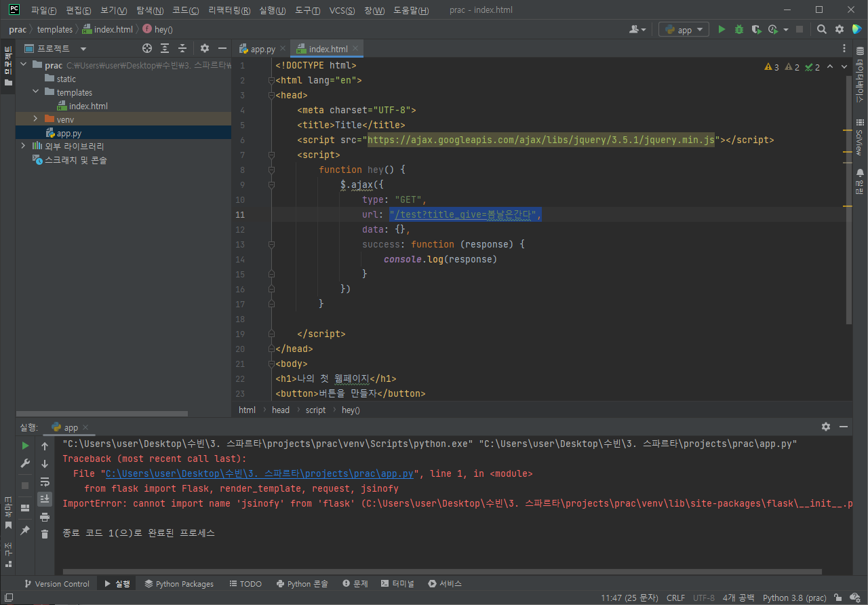Toggle scroll to end in Run console
The image size is (868, 605).
[45, 499]
